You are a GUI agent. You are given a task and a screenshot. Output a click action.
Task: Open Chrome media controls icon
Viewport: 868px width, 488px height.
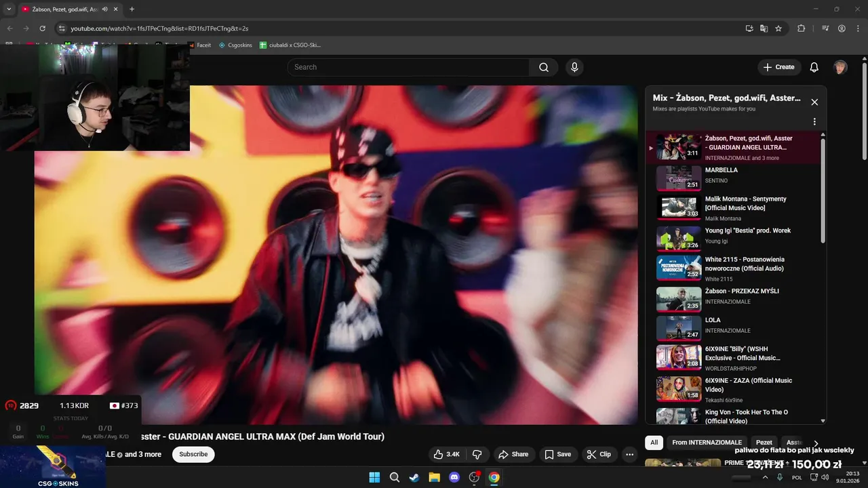pos(825,28)
